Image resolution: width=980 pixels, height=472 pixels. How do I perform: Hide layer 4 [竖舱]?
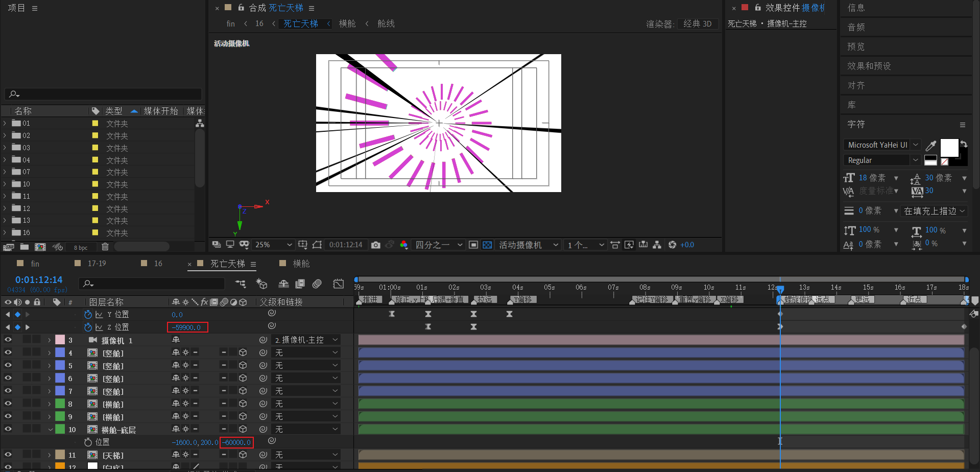pyautogui.click(x=8, y=352)
